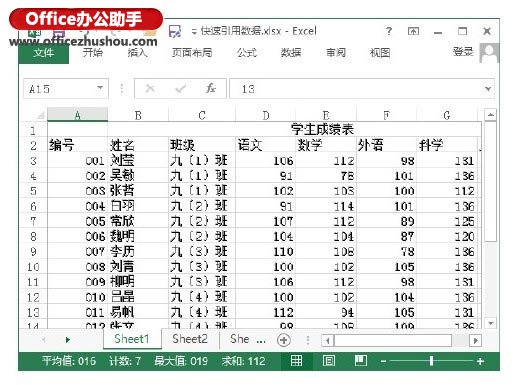The height and width of the screenshot is (385, 515).
Task: Switch to the 开始 ribbon tab
Action: (x=93, y=53)
